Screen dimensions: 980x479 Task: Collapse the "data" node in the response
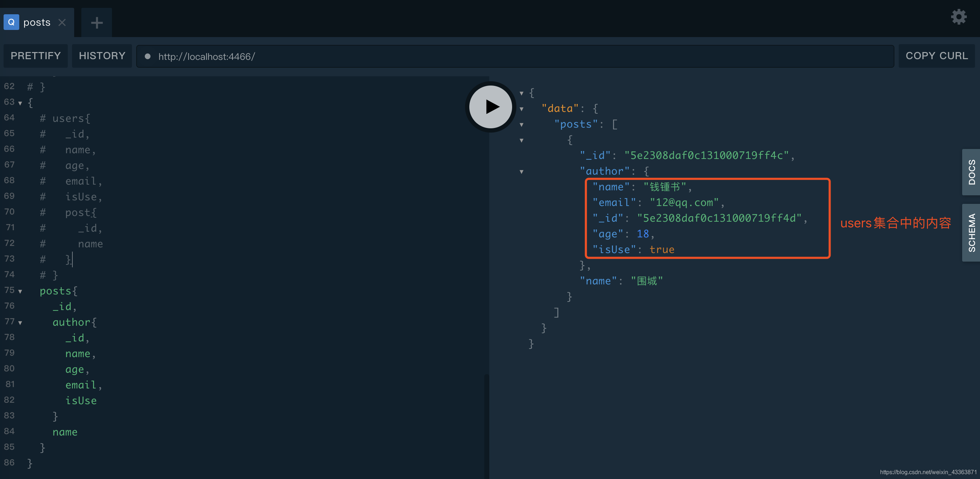[522, 109]
